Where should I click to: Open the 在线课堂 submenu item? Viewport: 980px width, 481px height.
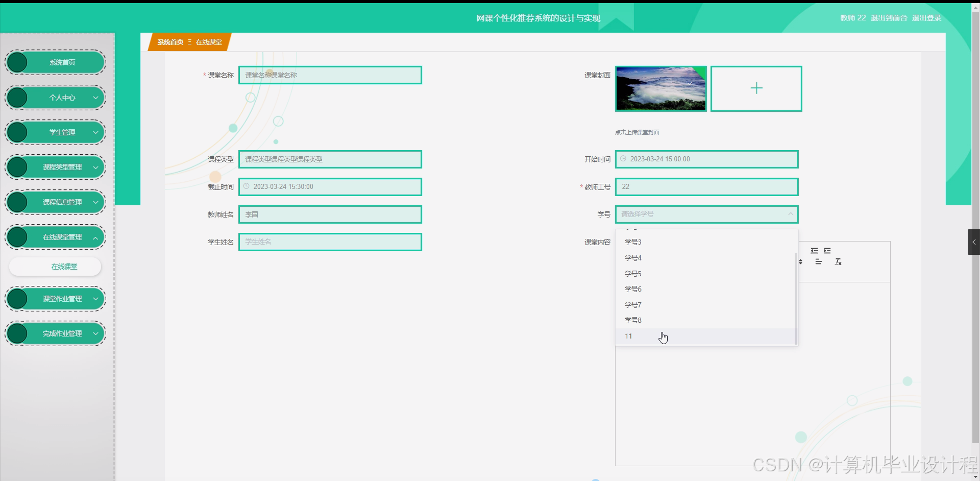pyautogui.click(x=55, y=267)
